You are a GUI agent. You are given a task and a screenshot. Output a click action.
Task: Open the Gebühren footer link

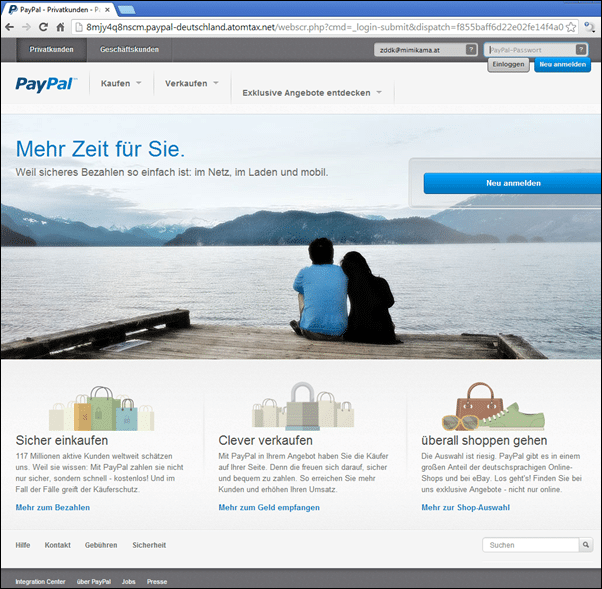(101, 545)
